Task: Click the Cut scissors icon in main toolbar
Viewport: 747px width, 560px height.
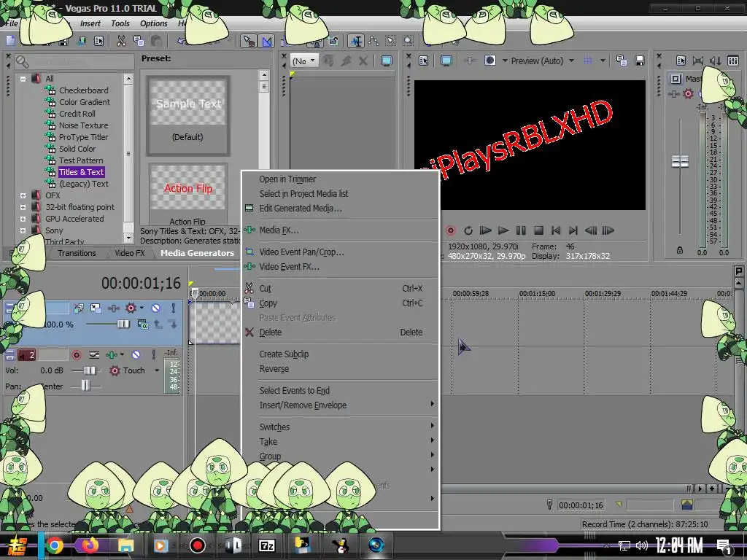Action: click(x=122, y=41)
